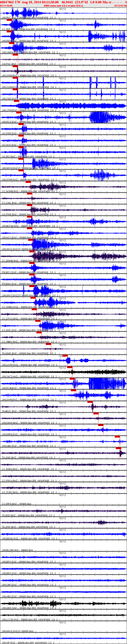Select the CC.ASBU BHZ station label
Screen dimensions: 127x644
coord(29,470)
